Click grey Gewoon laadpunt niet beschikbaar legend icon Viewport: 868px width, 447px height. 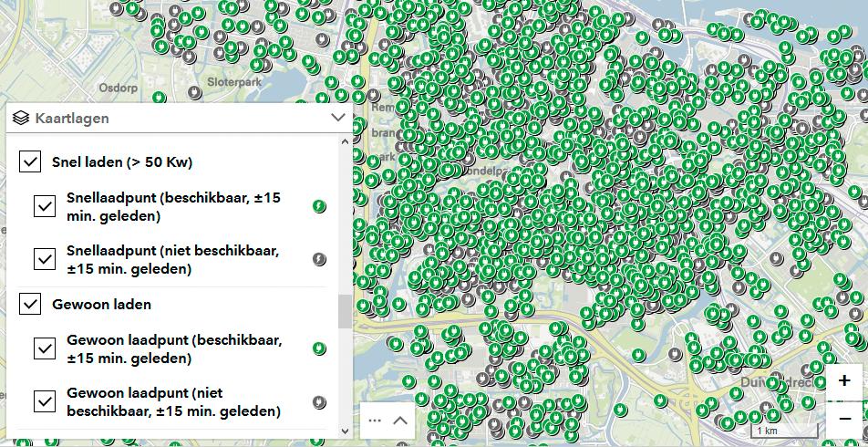click(319, 401)
